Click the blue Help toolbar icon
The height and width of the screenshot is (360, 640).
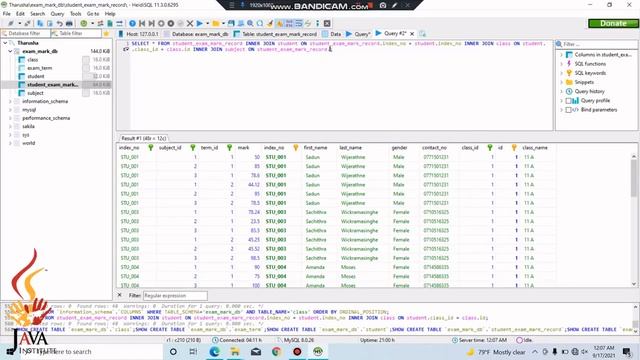(132, 24)
